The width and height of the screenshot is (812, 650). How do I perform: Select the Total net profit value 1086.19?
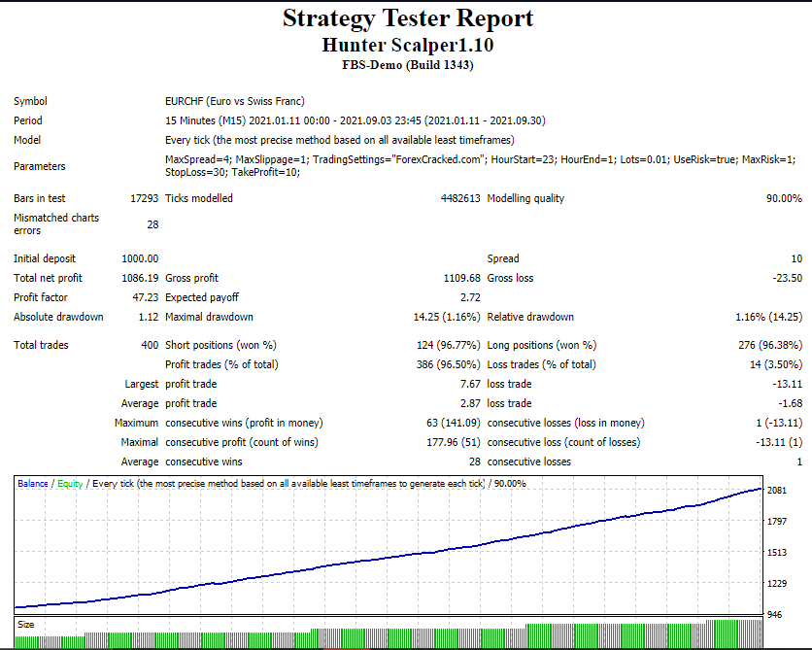click(x=140, y=278)
